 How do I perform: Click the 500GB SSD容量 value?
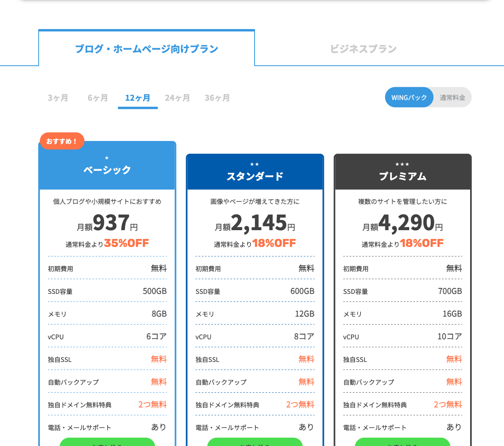coord(155,291)
